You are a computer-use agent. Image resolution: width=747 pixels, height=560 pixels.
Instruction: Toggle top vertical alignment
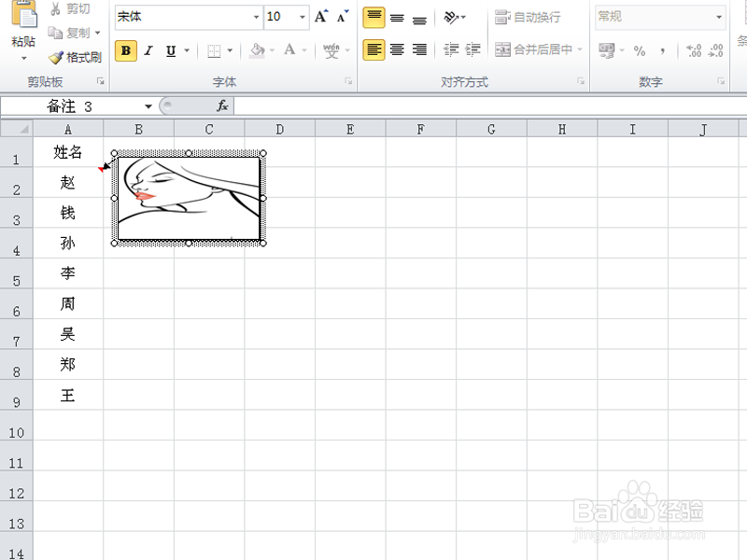coord(374,18)
